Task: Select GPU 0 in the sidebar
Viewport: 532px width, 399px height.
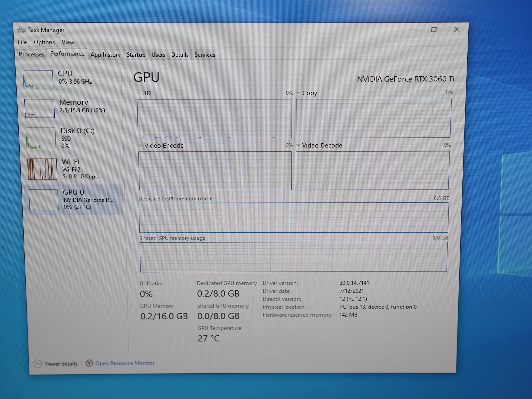Action: point(74,199)
